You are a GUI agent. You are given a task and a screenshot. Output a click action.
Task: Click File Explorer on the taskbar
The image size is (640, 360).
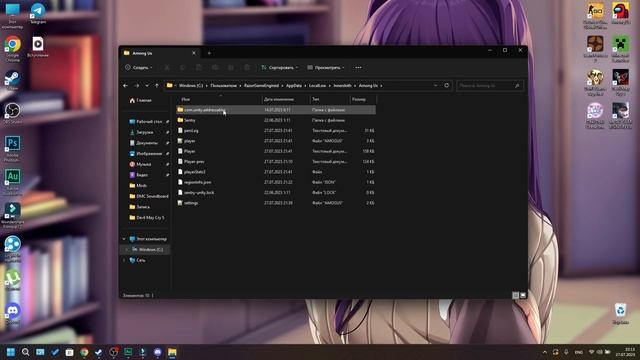[x=172, y=352]
